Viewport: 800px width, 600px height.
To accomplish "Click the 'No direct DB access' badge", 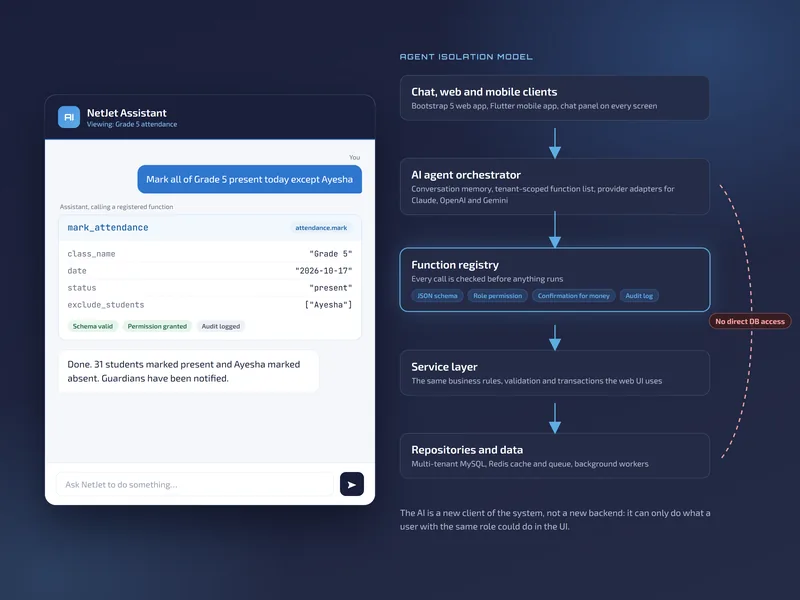I will (750, 321).
